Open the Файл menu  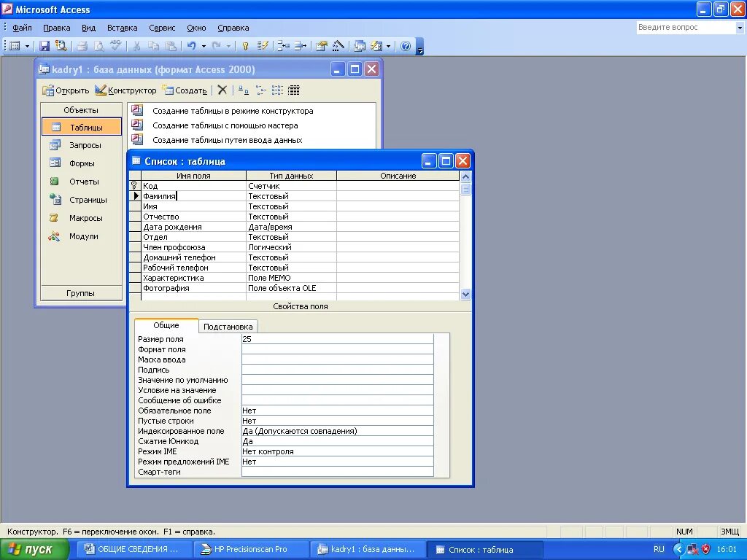click(x=22, y=28)
